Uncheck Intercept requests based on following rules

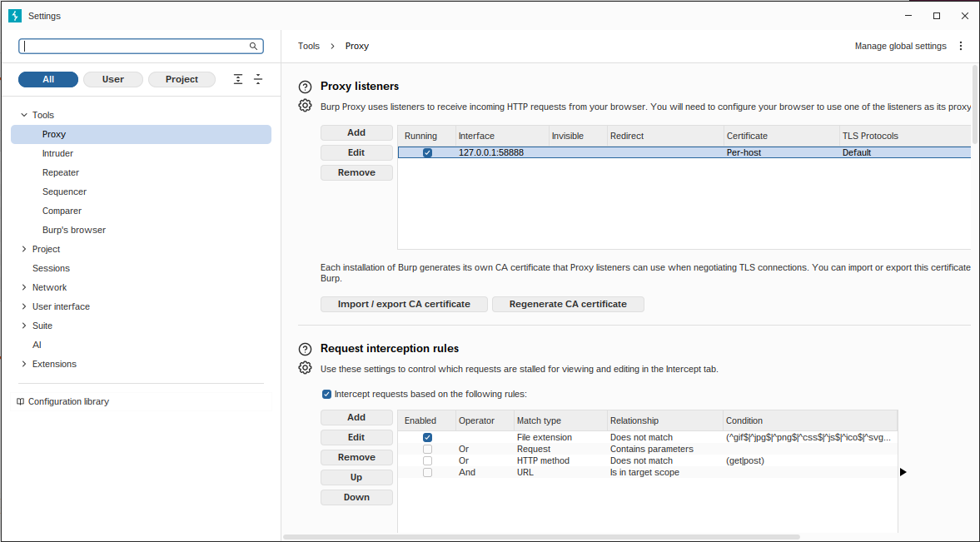click(x=326, y=394)
